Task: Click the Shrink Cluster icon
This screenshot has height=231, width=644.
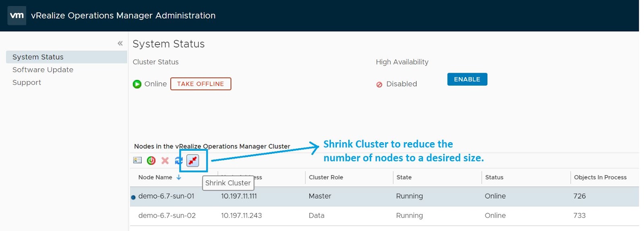Action: click(x=193, y=161)
